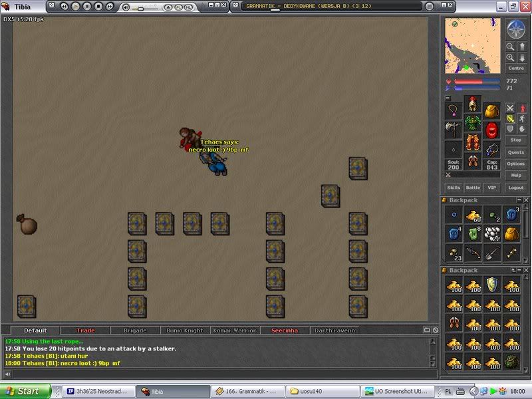
Task: Open the Darth'ravenn chat tab
Action: 334,331
